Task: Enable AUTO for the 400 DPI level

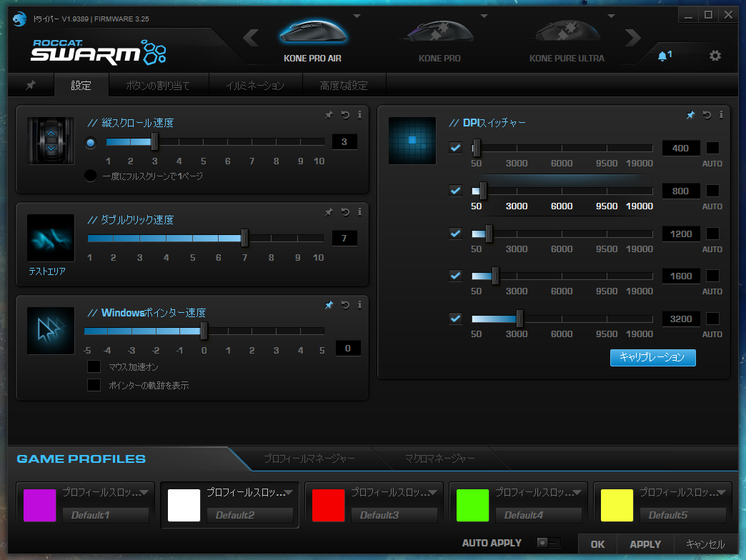Action: 712,148
